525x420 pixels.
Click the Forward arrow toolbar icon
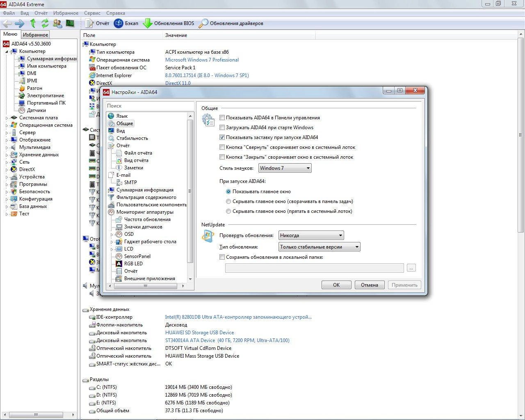pos(19,23)
